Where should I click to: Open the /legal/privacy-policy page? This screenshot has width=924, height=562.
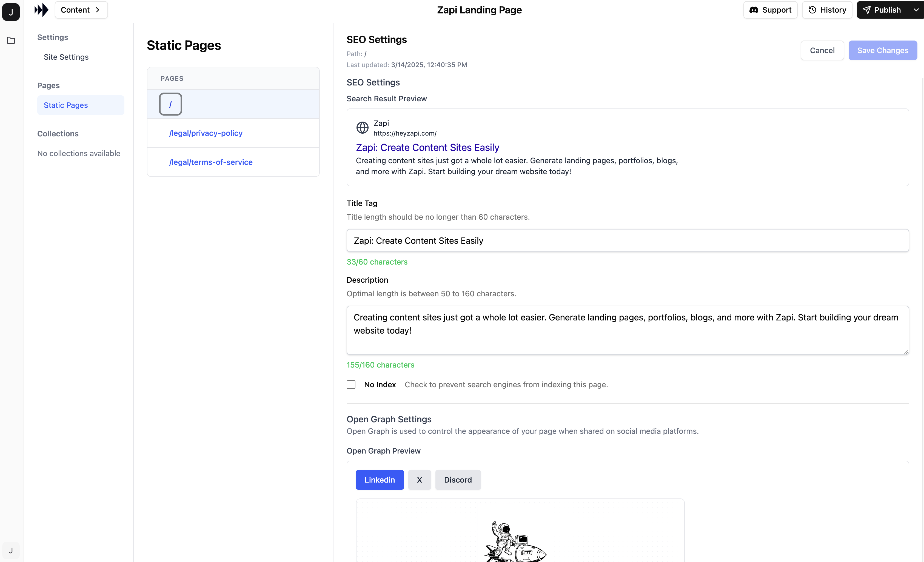click(x=206, y=133)
